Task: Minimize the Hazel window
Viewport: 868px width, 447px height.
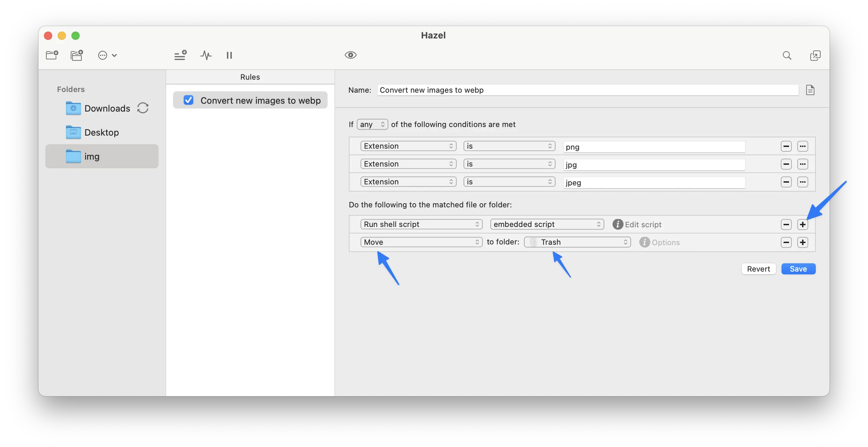Action: 62,36
